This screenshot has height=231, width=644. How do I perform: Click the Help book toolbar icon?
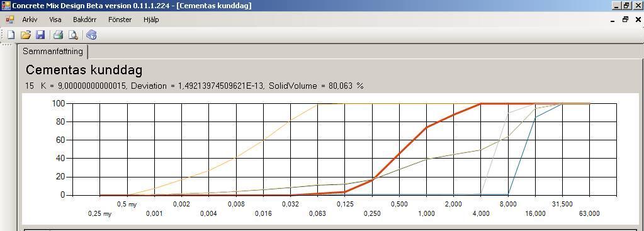91,35
